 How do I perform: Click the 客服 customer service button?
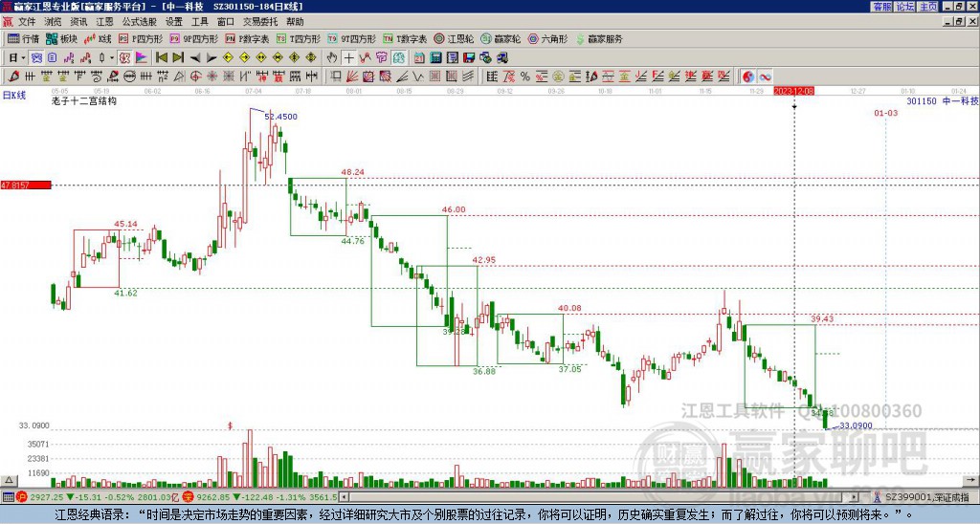point(881,7)
